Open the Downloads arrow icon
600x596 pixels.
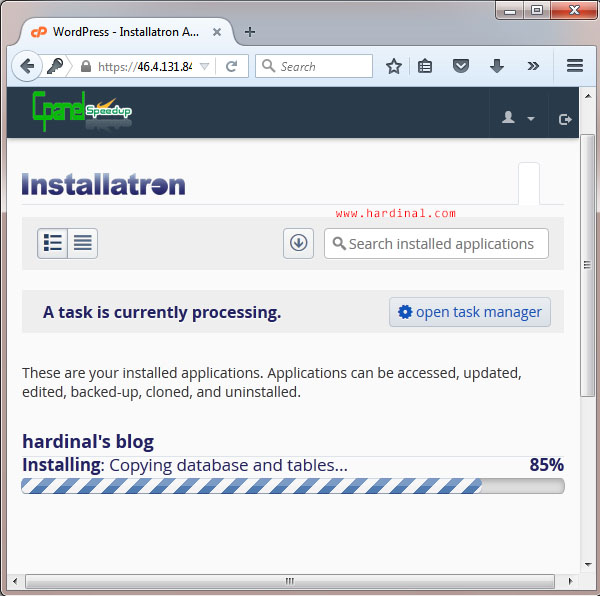click(x=497, y=66)
